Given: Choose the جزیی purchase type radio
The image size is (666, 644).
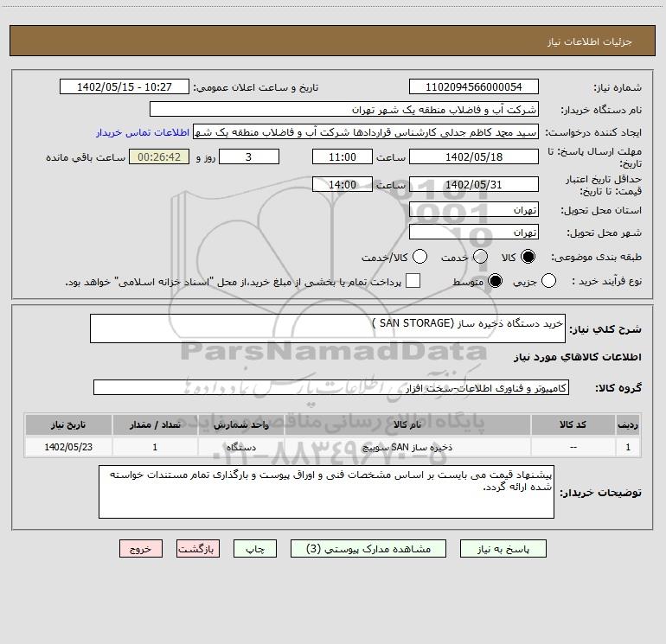Looking at the screenshot, I should [x=548, y=281].
